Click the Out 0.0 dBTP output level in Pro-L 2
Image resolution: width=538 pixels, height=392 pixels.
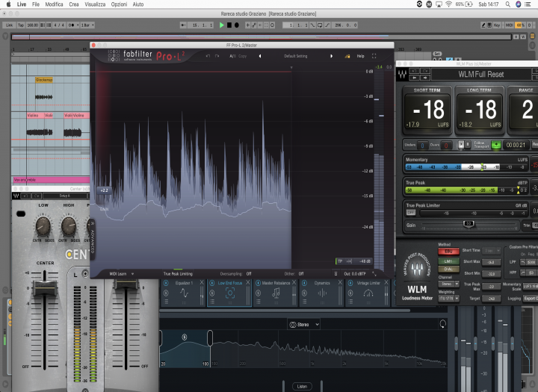[355, 274]
